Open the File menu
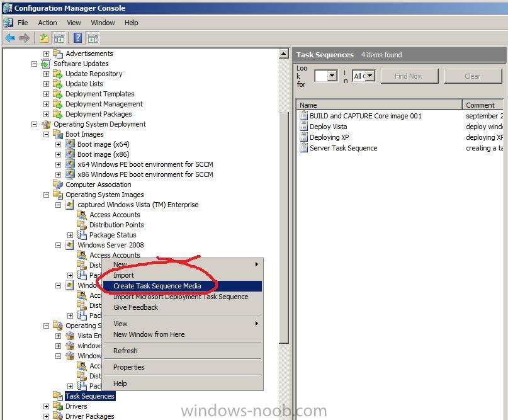The width and height of the screenshot is (508, 420). pos(23,23)
